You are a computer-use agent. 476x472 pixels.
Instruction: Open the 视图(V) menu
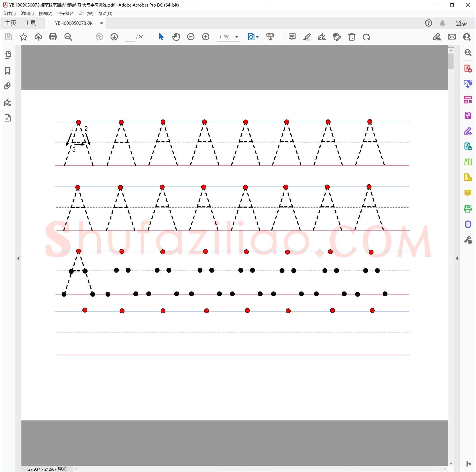pyautogui.click(x=45, y=13)
